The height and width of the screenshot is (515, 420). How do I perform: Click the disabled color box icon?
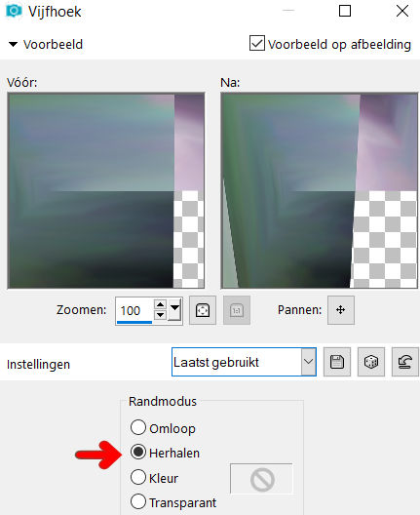261,479
